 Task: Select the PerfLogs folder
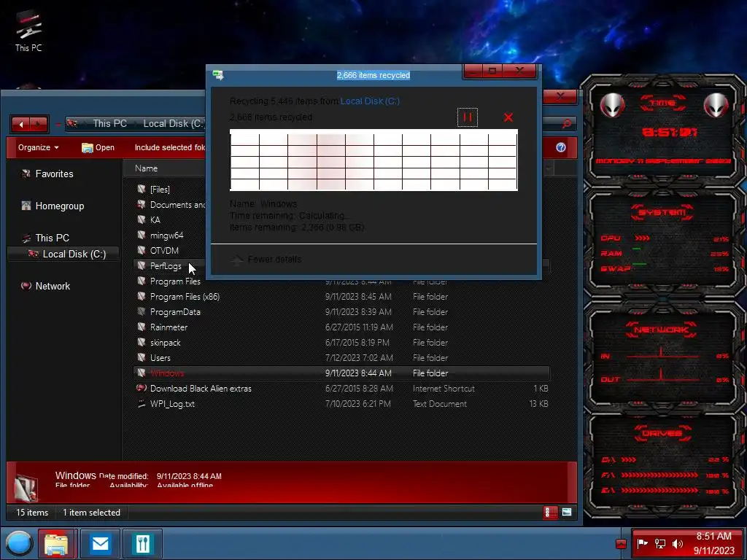tap(166, 265)
